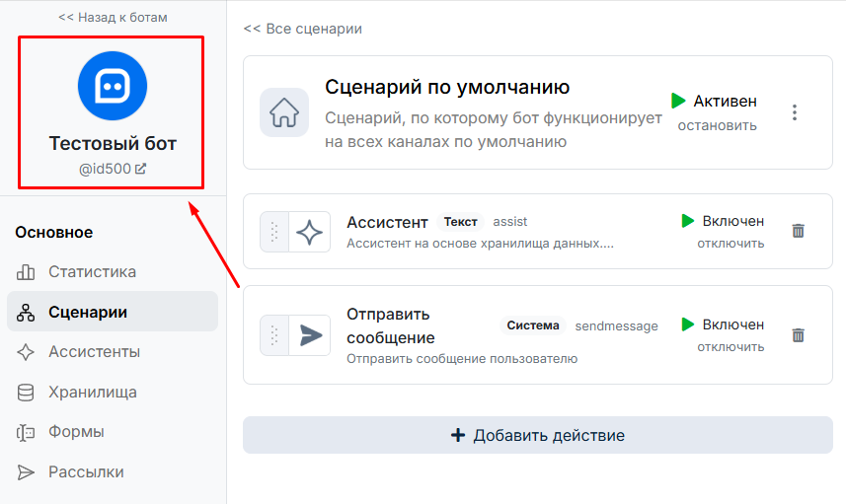The width and height of the screenshot is (846, 504).
Task: Disable Отправить сообщение via отключить
Action: (x=731, y=346)
